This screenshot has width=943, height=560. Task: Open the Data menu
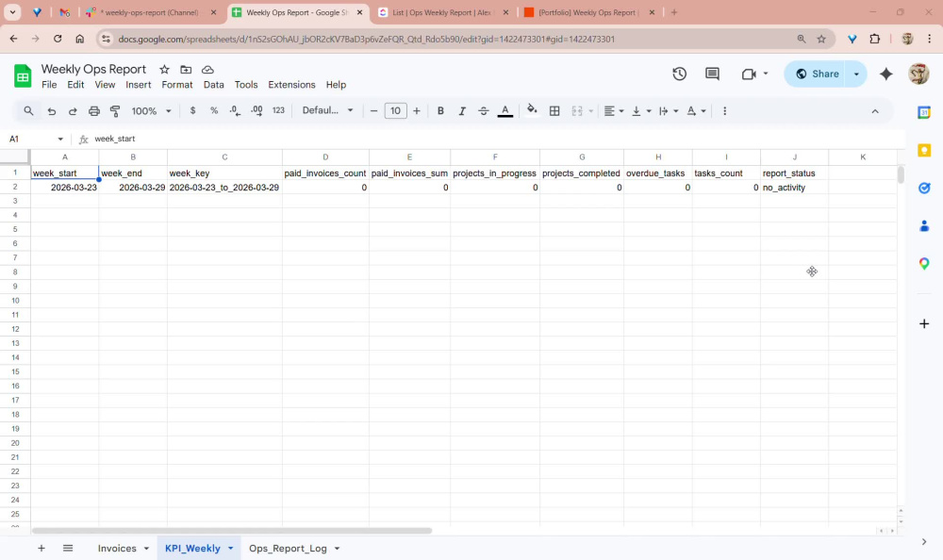(213, 85)
